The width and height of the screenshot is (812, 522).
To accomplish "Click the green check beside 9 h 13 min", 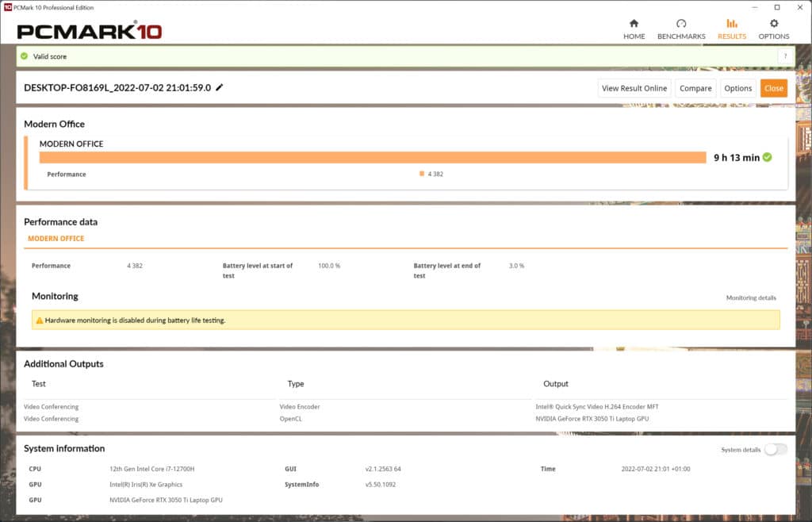I will tap(768, 157).
